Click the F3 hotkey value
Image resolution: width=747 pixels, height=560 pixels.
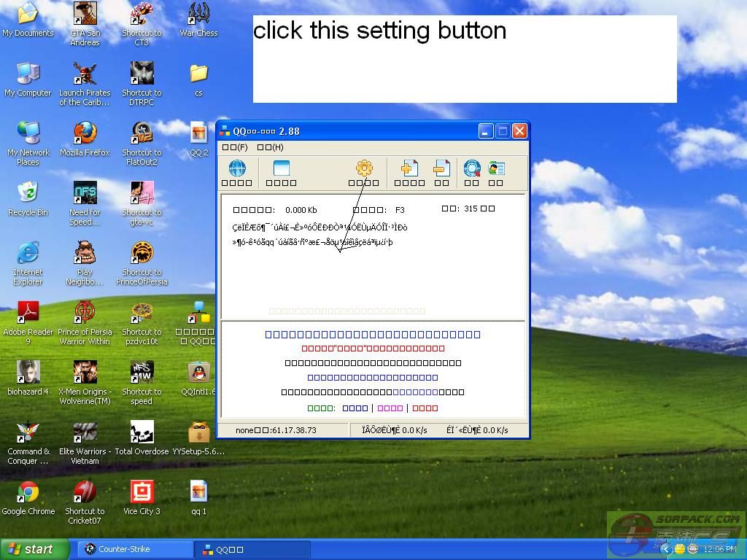(x=400, y=210)
